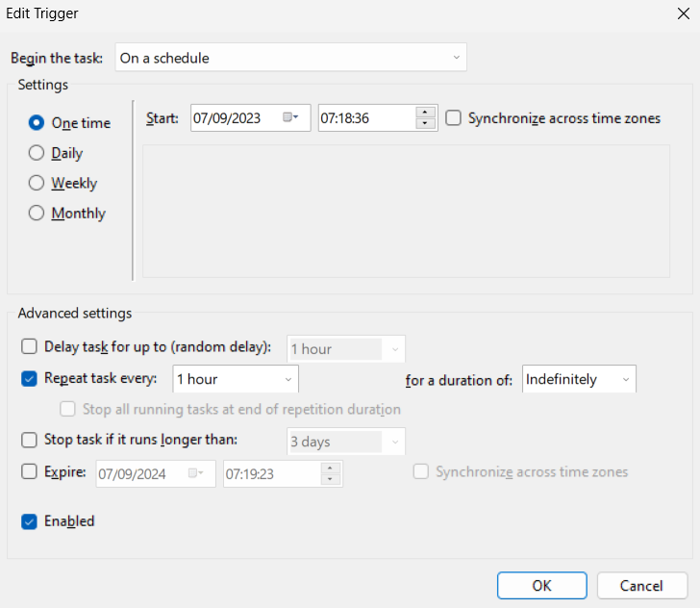This screenshot has width=700, height=608.
Task: Open the Start date calendar picker icon
Action: pyautogui.click(x=290, y=117)
